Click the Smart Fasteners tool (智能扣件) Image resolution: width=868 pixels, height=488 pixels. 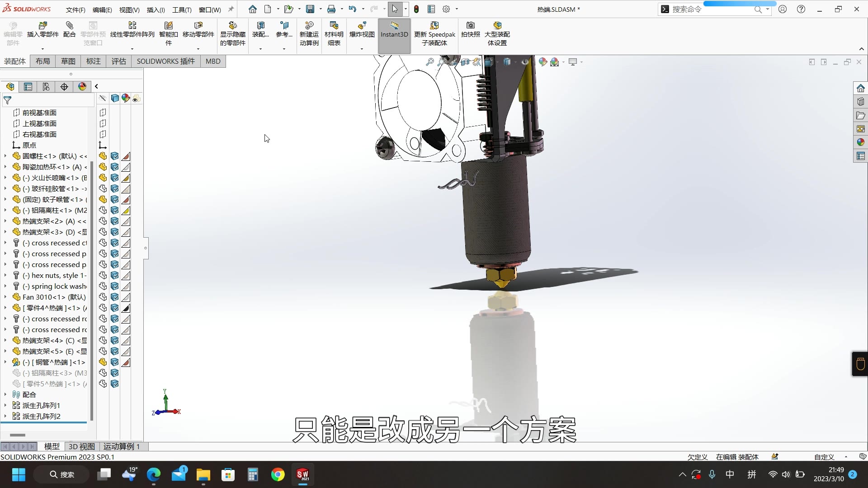(169, 33)
